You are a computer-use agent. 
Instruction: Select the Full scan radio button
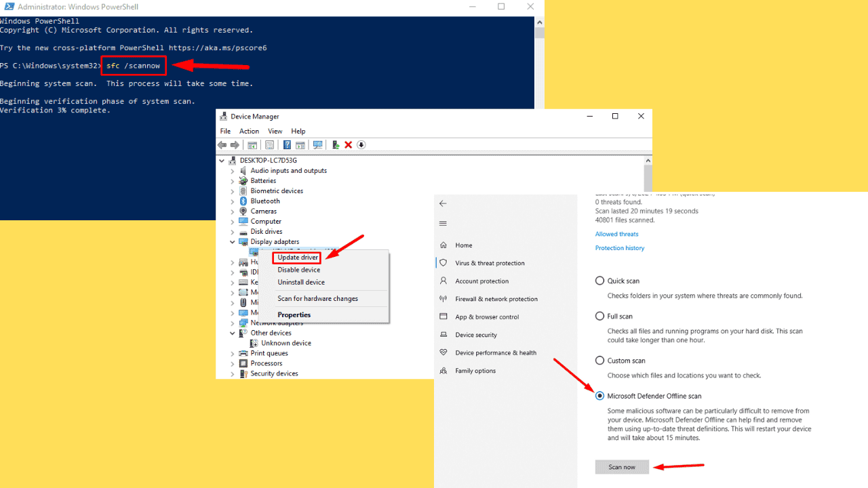(599, 316)
